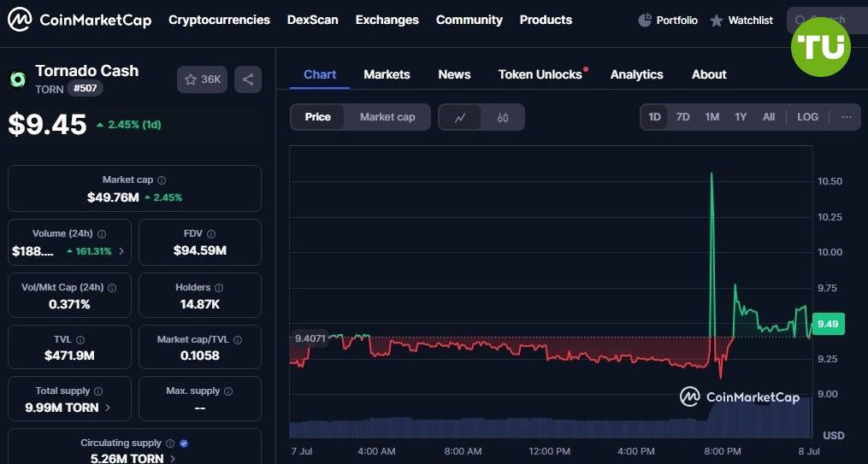Switch to the Token Unlocks tab
The height and width of the screenshot is (464, 868).
pos(540,74)
